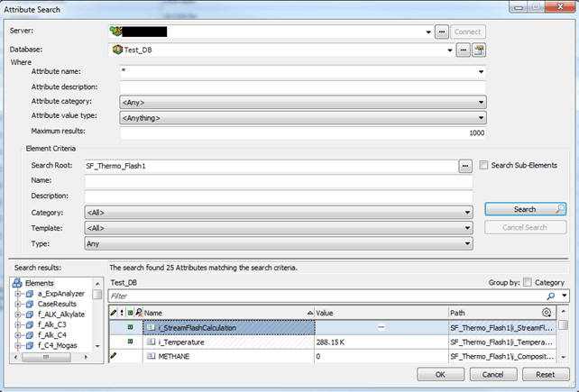Click the Cancel Search button
Image resolution: width=579 pixels, height=392 pixels.
click(x=525, y=227)
